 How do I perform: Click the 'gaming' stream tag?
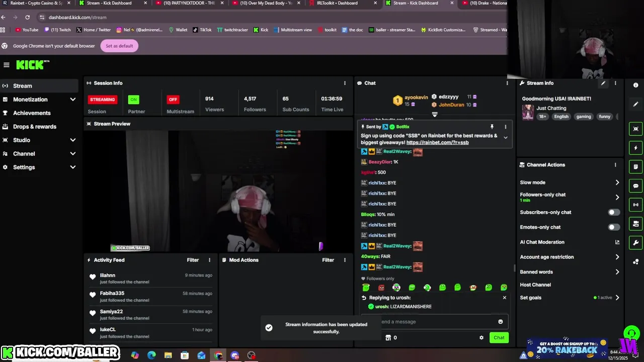(x=584, y=117)
